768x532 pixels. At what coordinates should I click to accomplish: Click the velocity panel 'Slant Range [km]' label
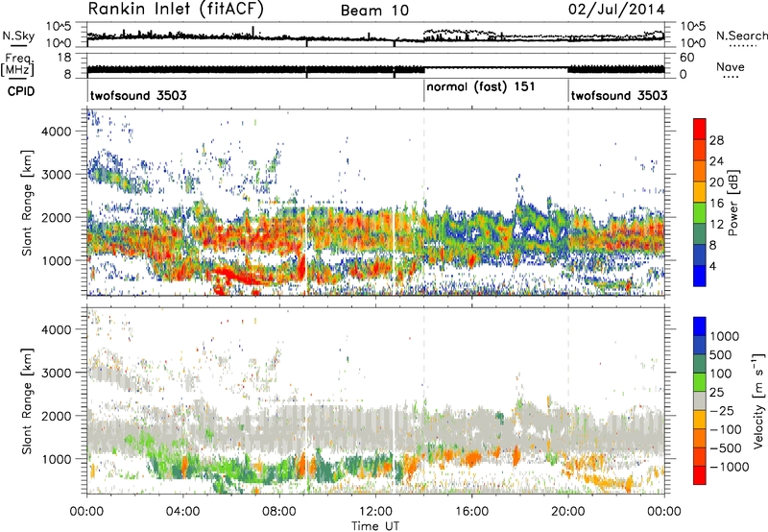(x=27, y=400)
